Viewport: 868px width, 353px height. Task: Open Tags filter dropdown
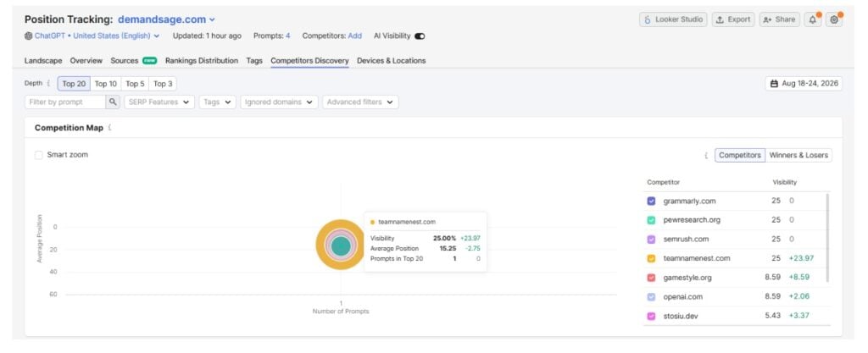point(218,102)
